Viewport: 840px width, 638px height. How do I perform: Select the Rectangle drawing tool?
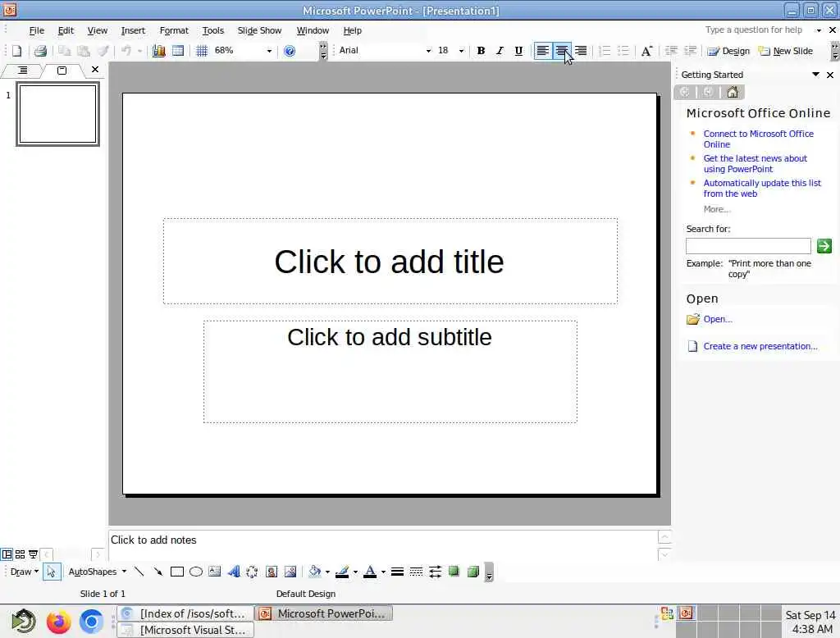point(177,572)
